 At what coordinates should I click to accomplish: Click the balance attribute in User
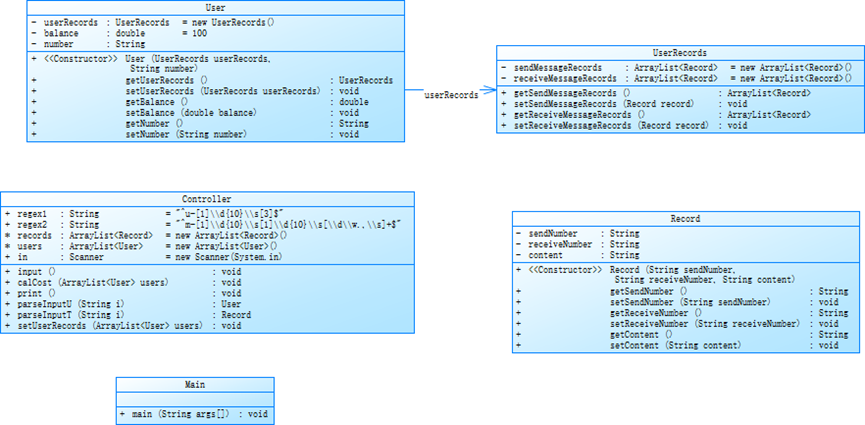119,33
